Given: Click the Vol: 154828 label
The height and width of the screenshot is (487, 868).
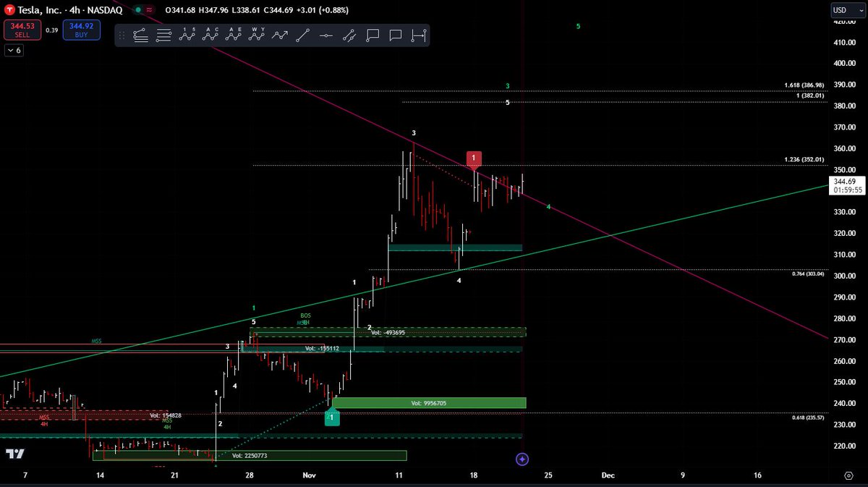Looking at the screenshot, I should (x=166, y=415).
